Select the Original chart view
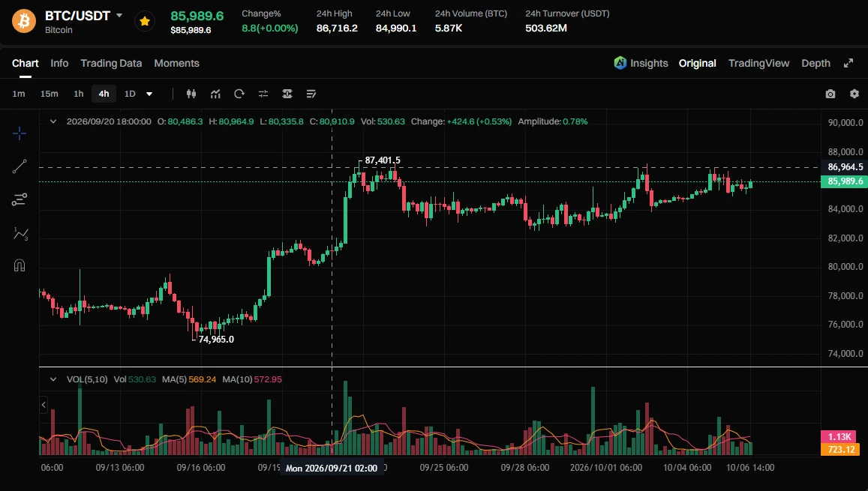The width and height of the screenshot is (868, 491). [x=698, y=63]
